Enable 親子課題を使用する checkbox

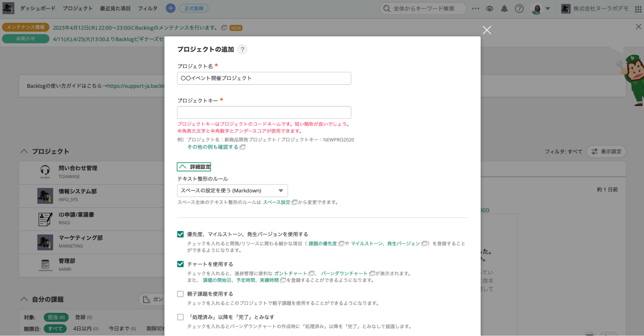[180, 294]
